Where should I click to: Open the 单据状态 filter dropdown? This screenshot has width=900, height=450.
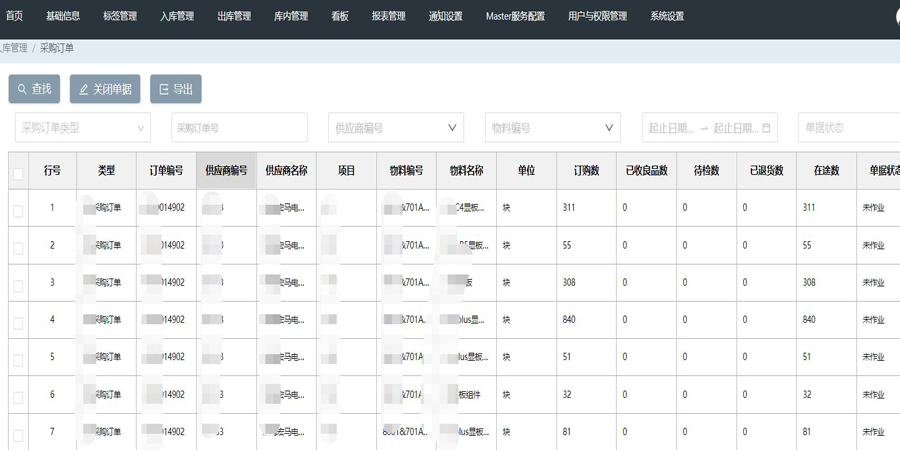pyautogui.click(x=848, y=128)
